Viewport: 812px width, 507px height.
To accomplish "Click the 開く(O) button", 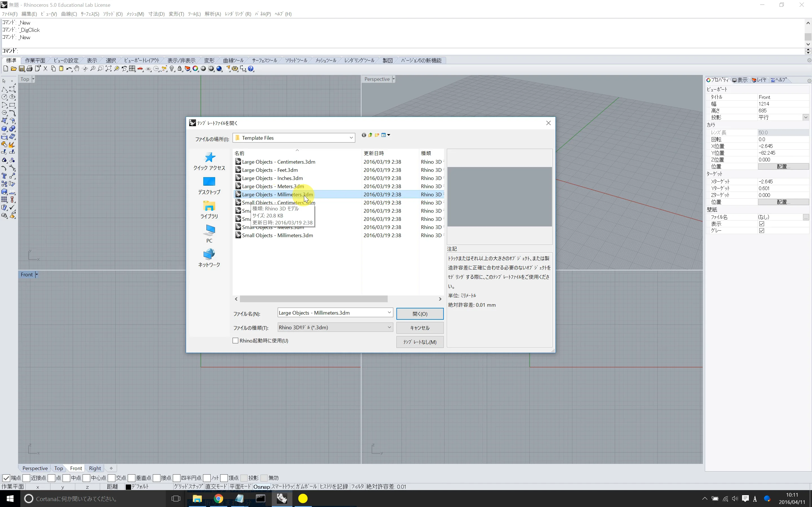I will coord(420,314).
